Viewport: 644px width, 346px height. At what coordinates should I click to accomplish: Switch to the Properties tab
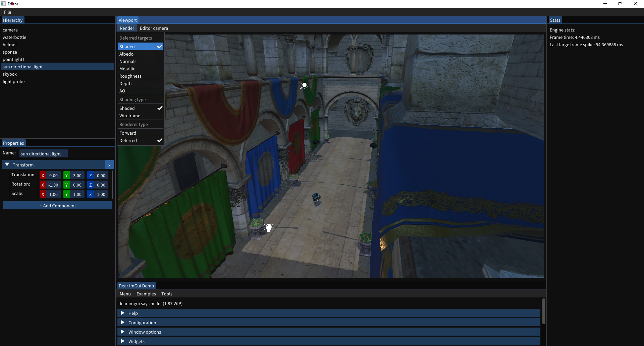pos(13,143)
